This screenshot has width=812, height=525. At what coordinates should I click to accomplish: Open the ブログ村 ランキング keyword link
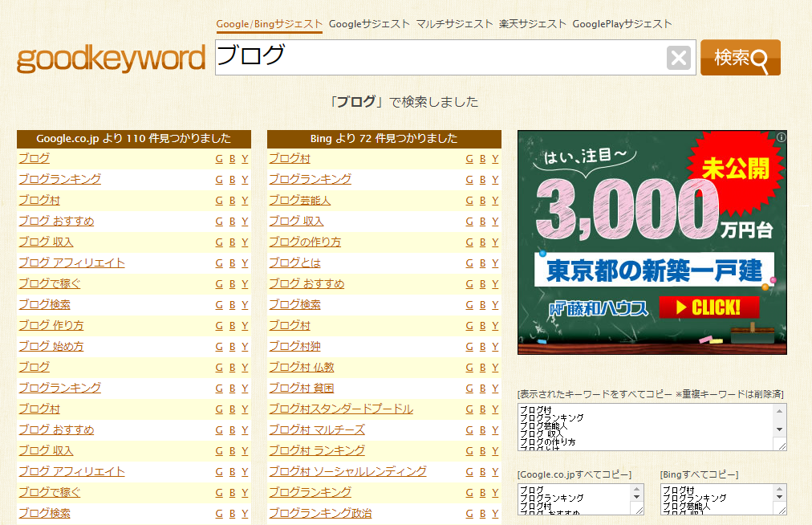click(x=317, y=451)
